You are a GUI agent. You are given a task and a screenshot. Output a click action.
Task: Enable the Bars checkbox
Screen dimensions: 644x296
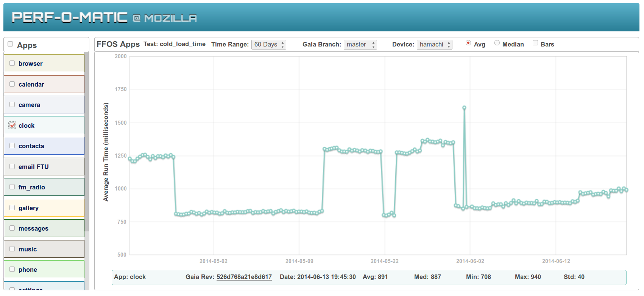535,43
